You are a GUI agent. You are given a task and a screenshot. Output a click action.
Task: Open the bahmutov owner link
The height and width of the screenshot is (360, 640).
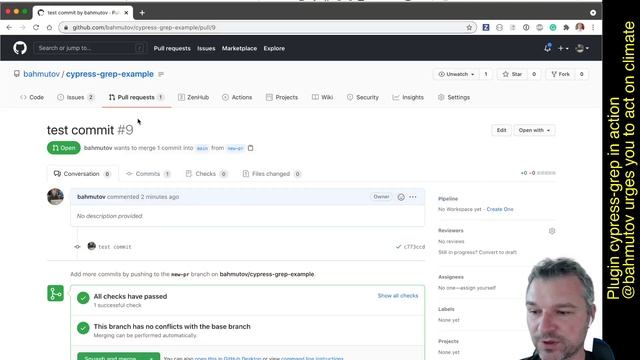tap(41, 74)
